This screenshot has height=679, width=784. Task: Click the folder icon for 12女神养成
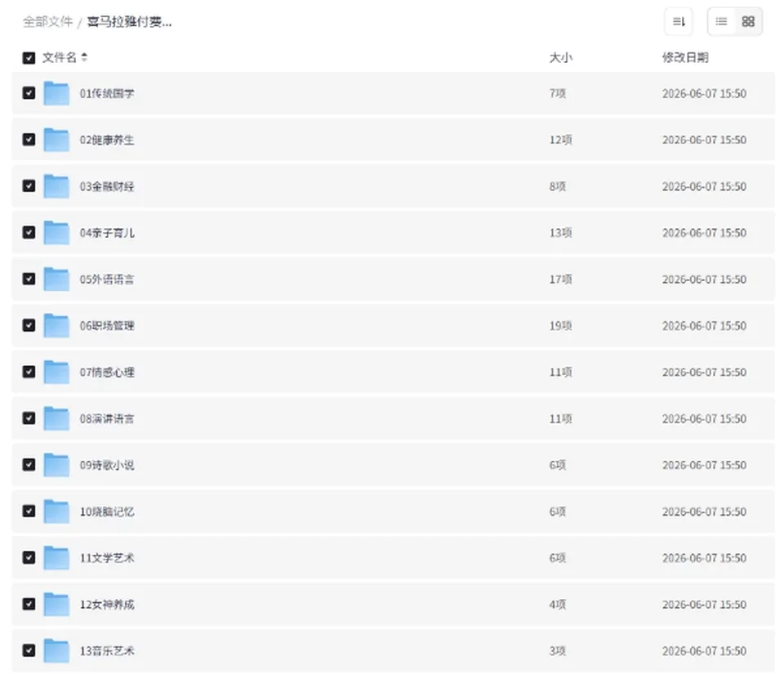(x=56, y=605)
